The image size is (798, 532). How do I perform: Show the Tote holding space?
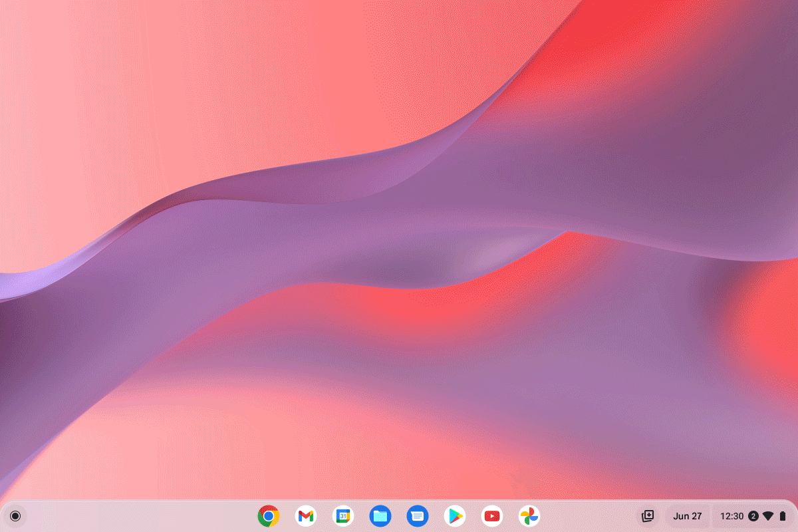648,516
